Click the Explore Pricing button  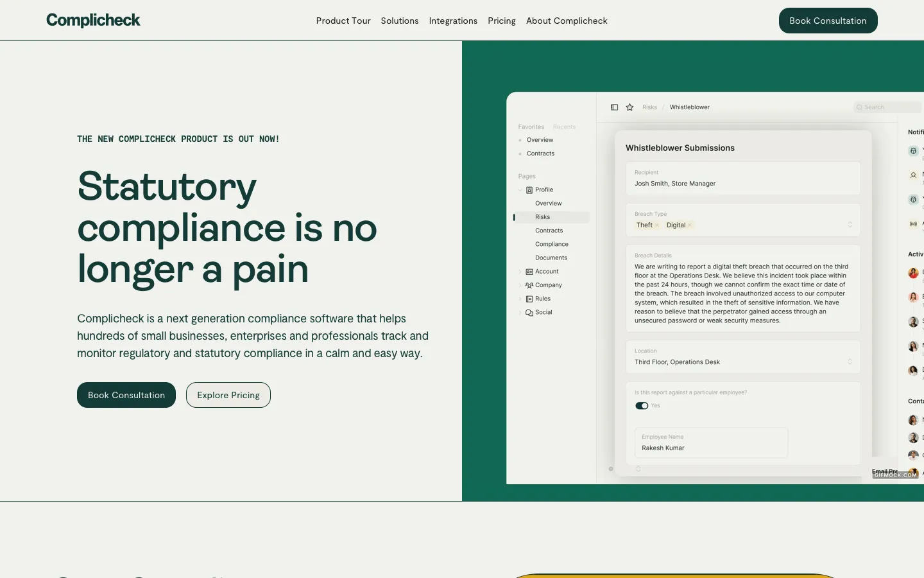228,395
